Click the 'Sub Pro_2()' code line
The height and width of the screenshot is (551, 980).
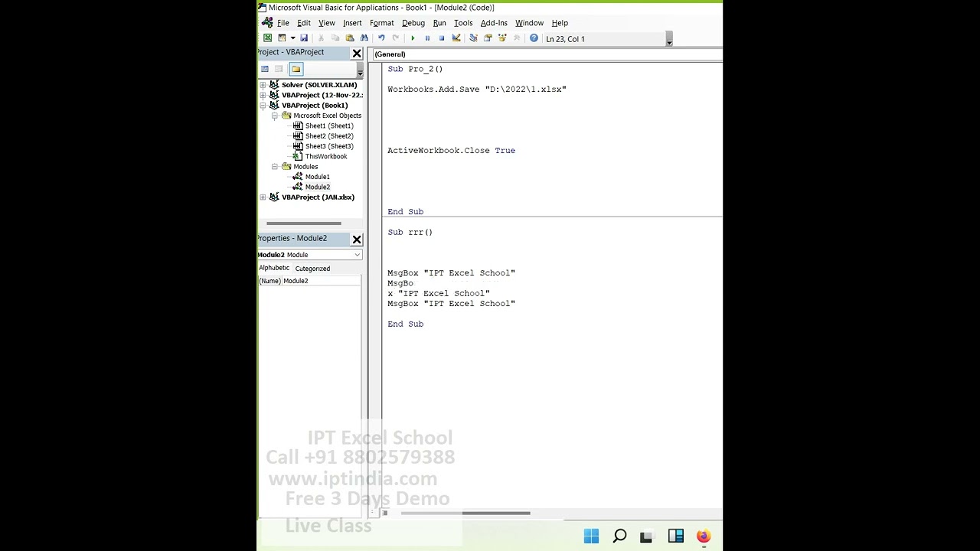pyautogui.click(x=415, y=69)
